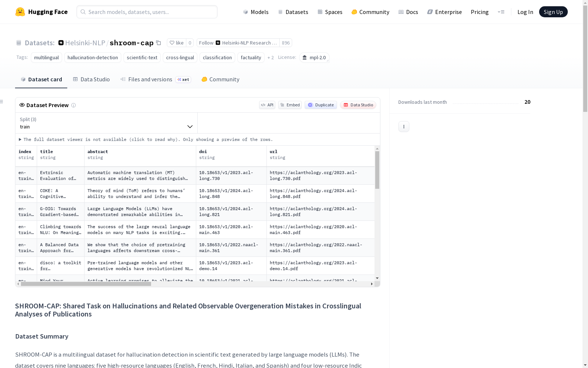The image size is (588, 368).
Task: Click the Datasets database icon in breadcrumb
Action: [x=19, y=43]
